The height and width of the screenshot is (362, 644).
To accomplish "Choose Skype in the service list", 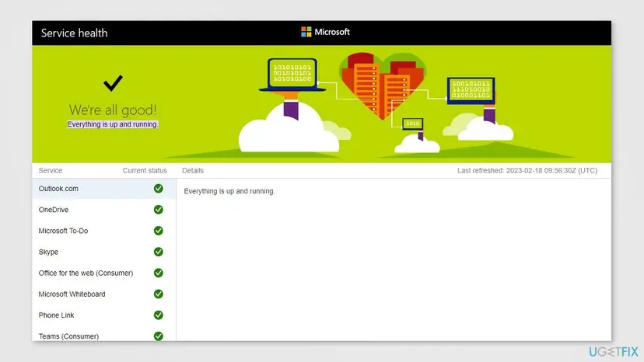I will [x=104, y=252].
